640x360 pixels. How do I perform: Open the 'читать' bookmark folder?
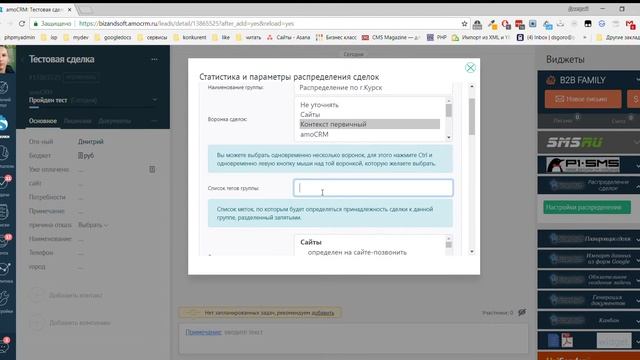tap(249, 37)
